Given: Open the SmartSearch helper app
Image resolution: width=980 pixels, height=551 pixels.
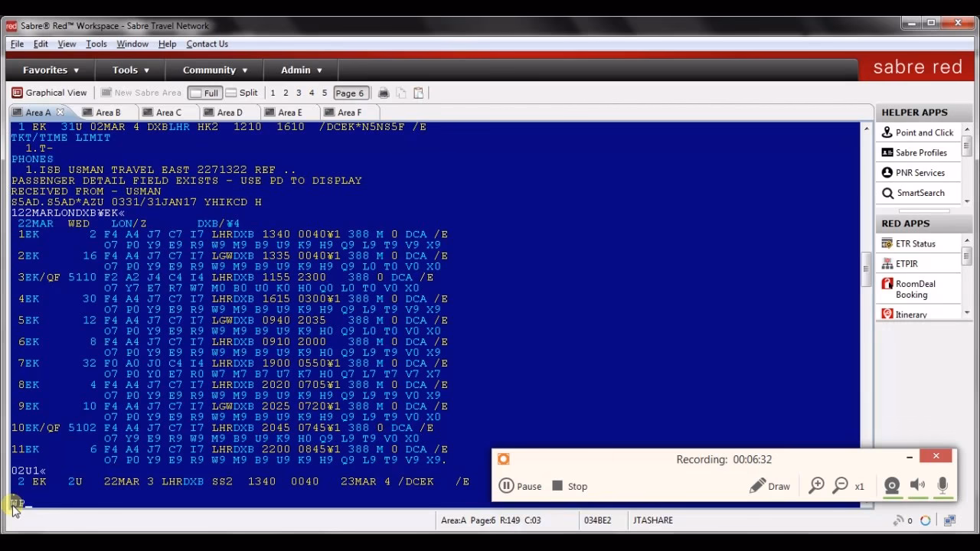Looking at the screenshot, I should click(x=920, y=193).
